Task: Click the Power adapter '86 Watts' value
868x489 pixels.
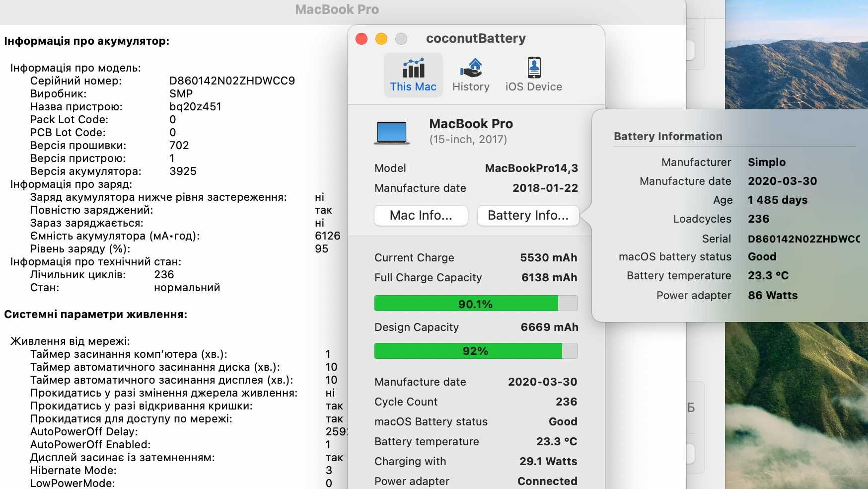Action: pos(773,296)
